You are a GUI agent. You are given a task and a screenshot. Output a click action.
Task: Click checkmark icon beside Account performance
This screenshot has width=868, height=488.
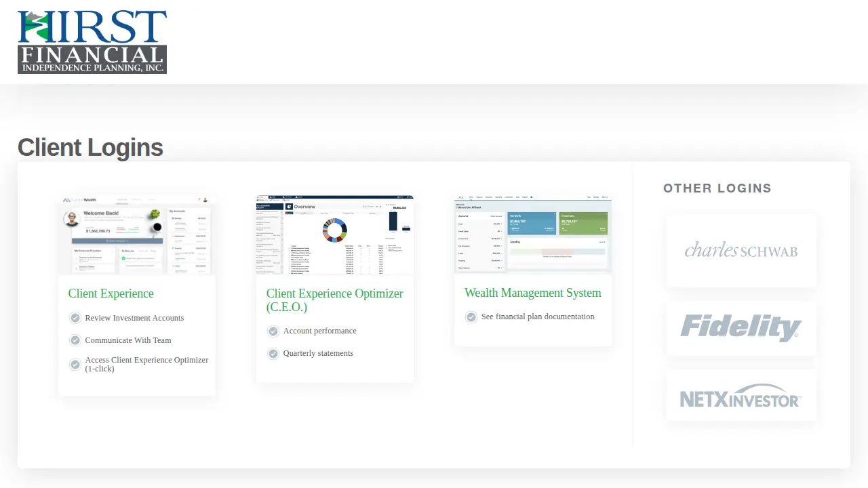click(273, 331)
